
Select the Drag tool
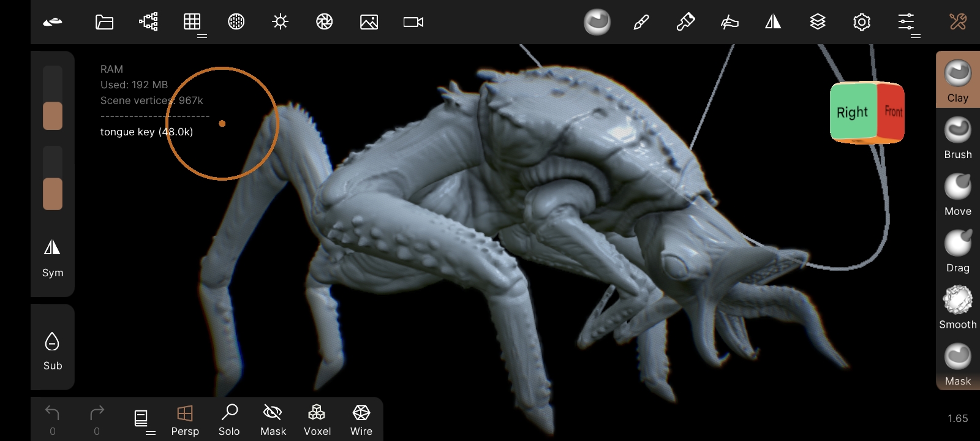pyautogui.click(x=958, y=251)
